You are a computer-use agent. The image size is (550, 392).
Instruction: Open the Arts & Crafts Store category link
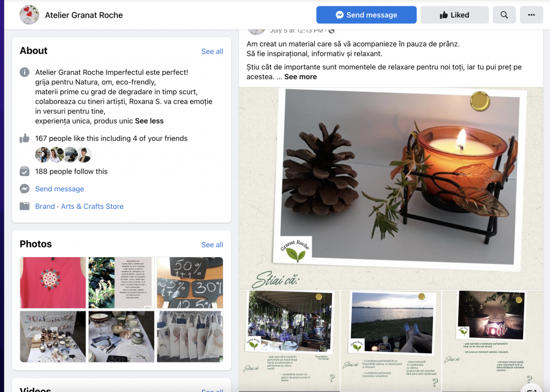pyautogui.click(x=92, y=207)
